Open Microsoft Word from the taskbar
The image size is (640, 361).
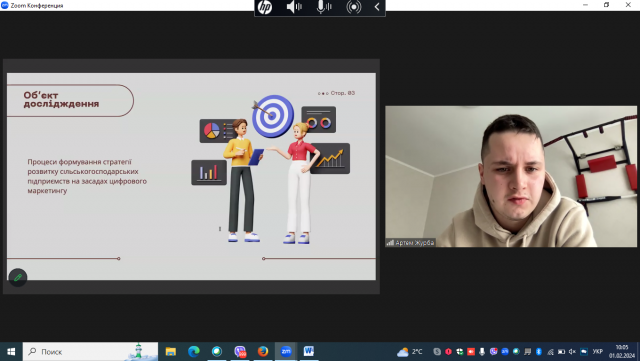pos(309,351)
